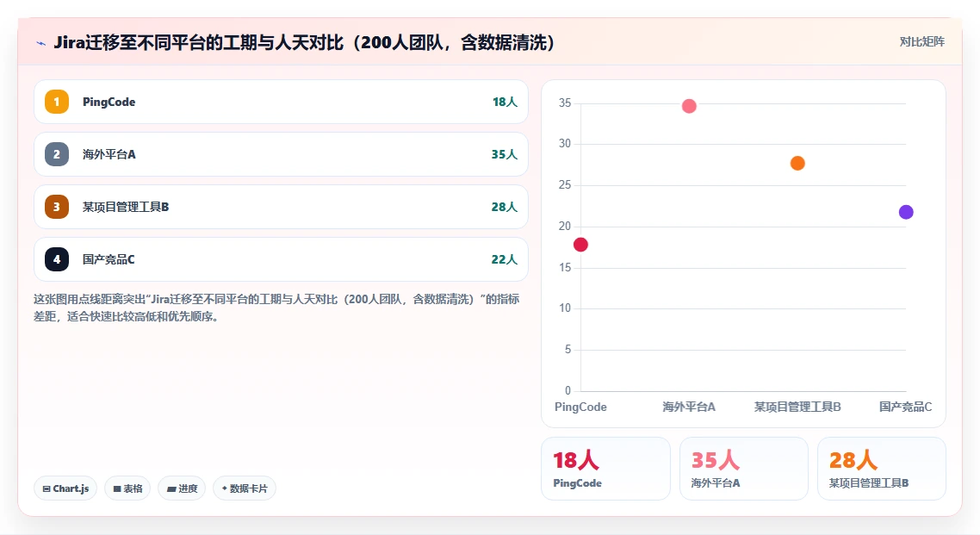
Task: Click the 35人 value in the 海外平台A row
Action: tap(505, 154)
